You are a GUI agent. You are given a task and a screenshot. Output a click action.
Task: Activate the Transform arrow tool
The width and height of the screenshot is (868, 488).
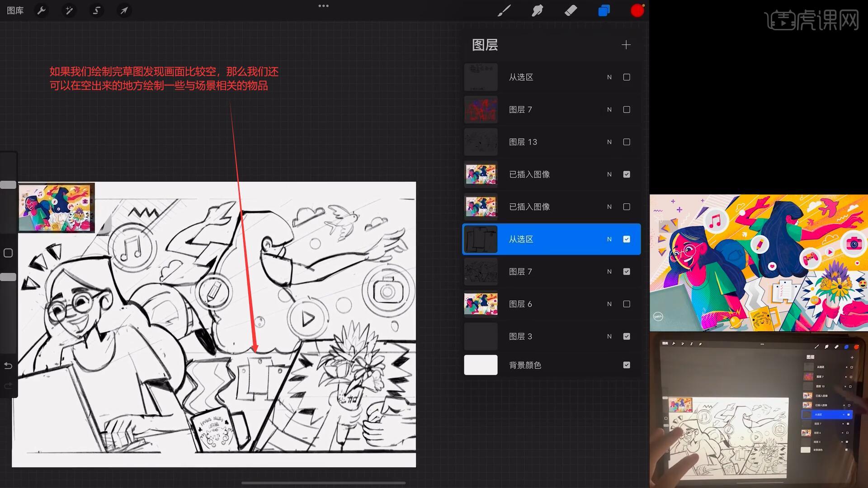click(124, 10)
